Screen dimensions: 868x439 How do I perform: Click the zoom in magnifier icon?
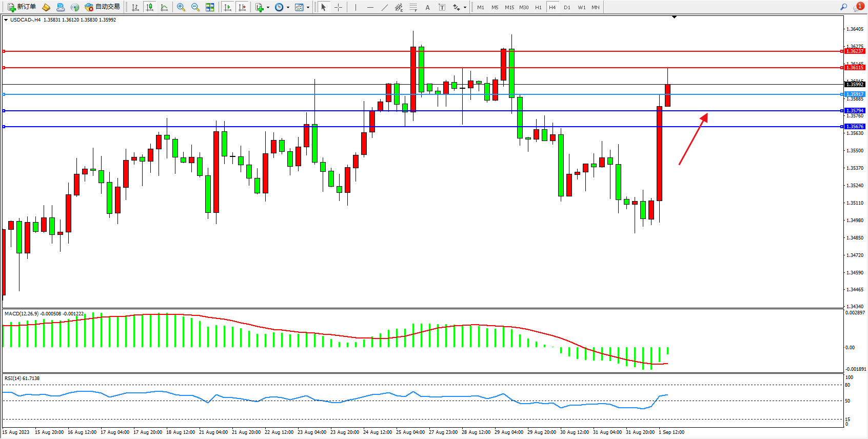(181, 7)
